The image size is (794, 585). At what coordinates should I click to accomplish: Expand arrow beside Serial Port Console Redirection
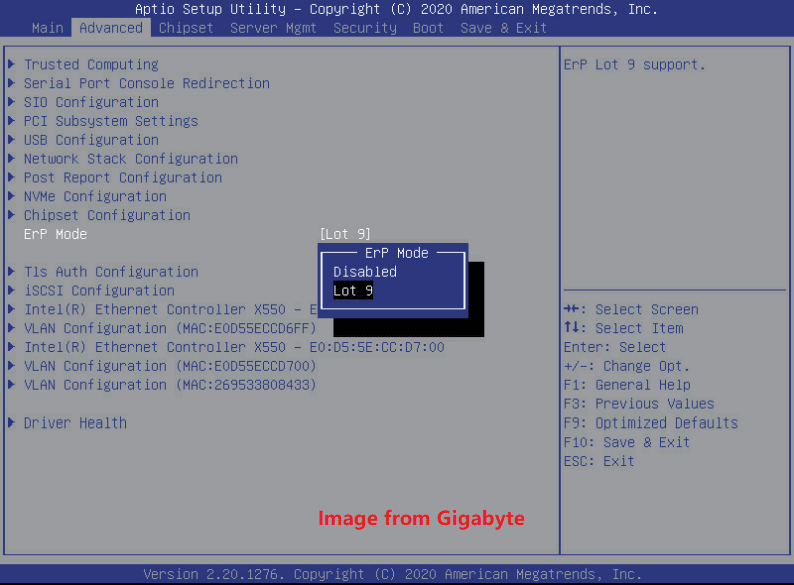[x=11, y=83]
